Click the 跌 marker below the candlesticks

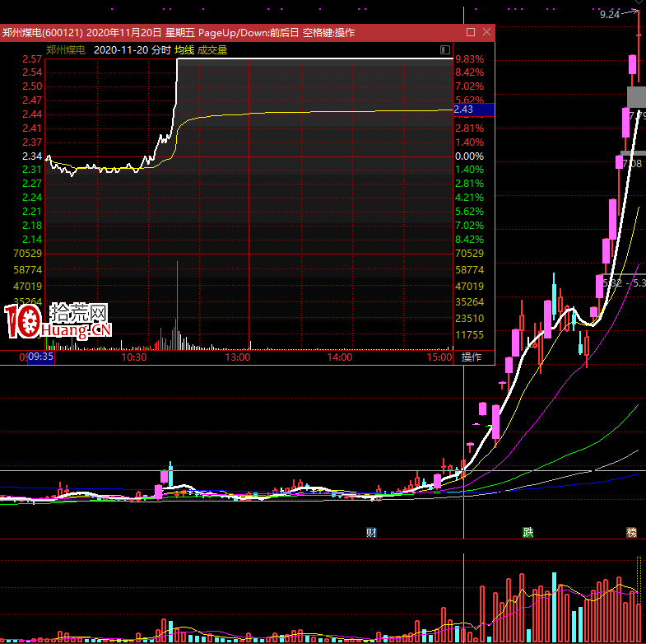click(527, 532)
